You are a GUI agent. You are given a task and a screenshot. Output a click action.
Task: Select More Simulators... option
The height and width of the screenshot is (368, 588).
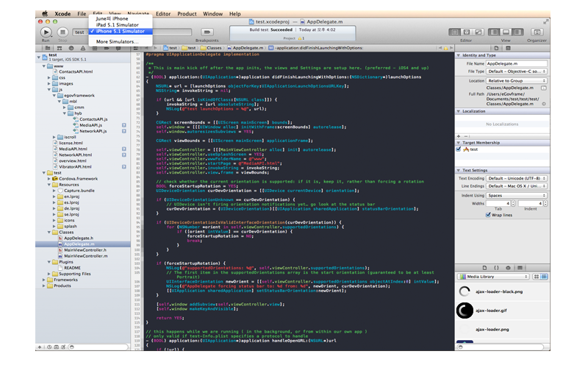pos(117,42)
